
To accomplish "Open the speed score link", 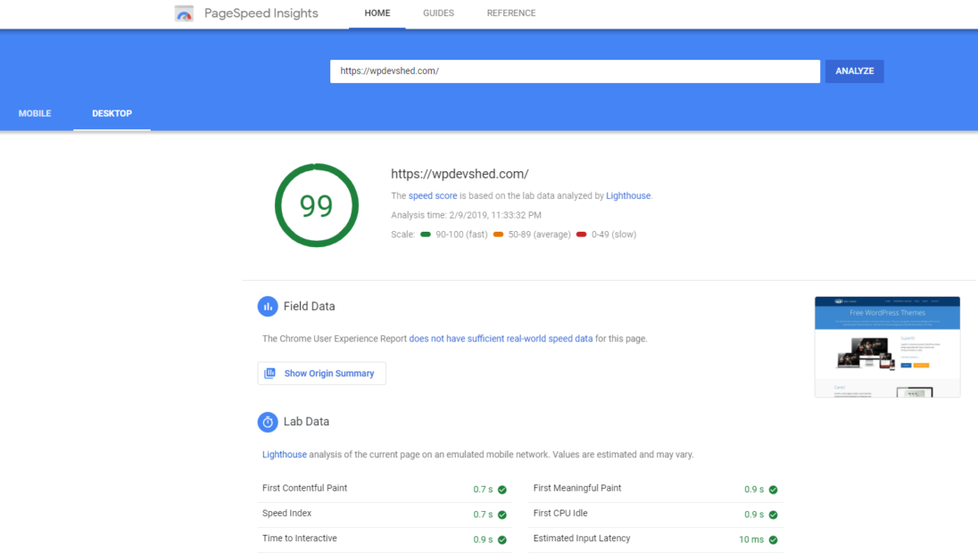I will tap(433, 195).
